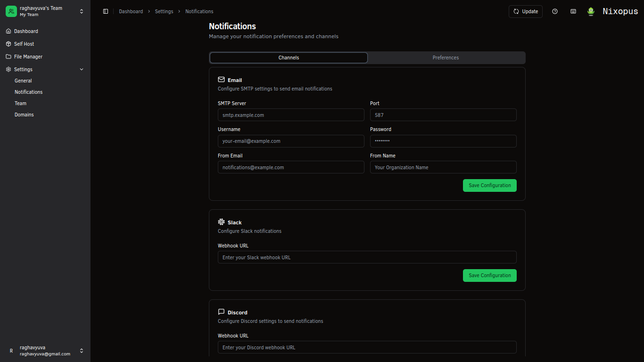Image resolution: width=644 pixels, height=362 pixels.
Task: Click the Slack logo icon
Action: pyautogui.click(x=221, y=222)
